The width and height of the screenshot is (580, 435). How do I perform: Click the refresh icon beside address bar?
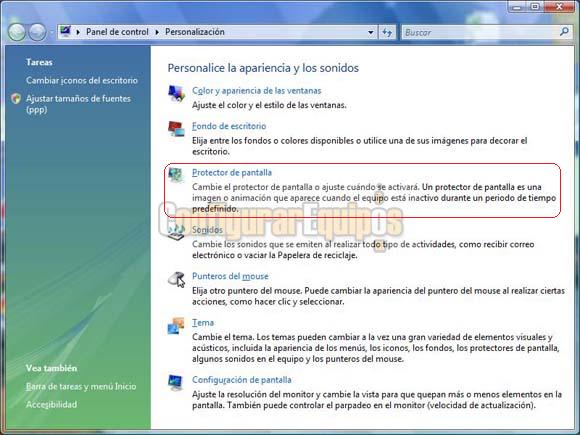(387, 33)
